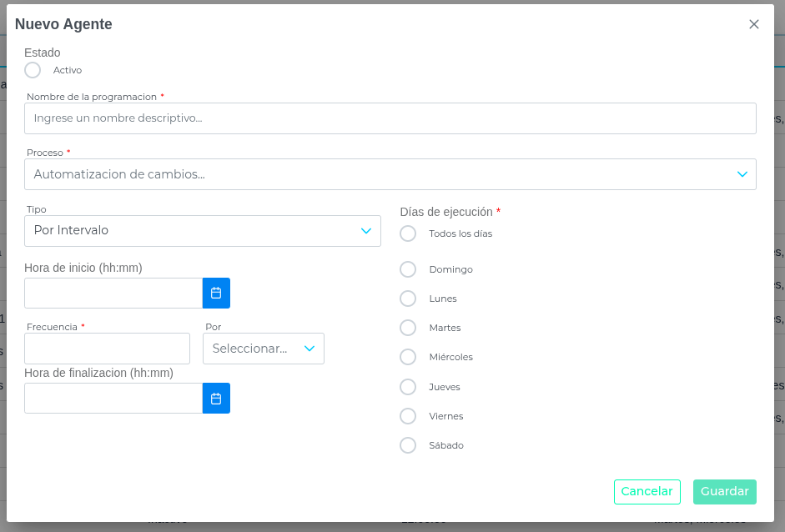
Task: Select Viernes as execution day
Action: [408, 416]
